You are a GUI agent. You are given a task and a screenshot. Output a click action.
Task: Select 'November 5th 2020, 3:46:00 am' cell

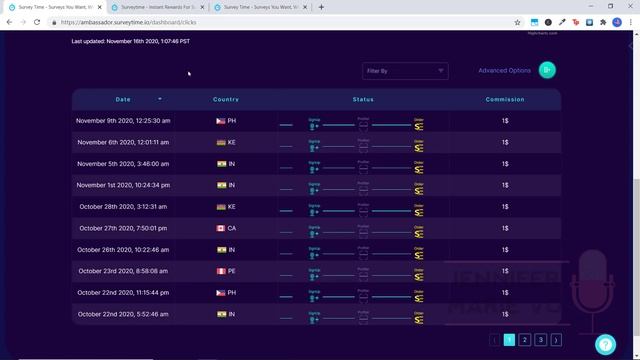(123, 164)
